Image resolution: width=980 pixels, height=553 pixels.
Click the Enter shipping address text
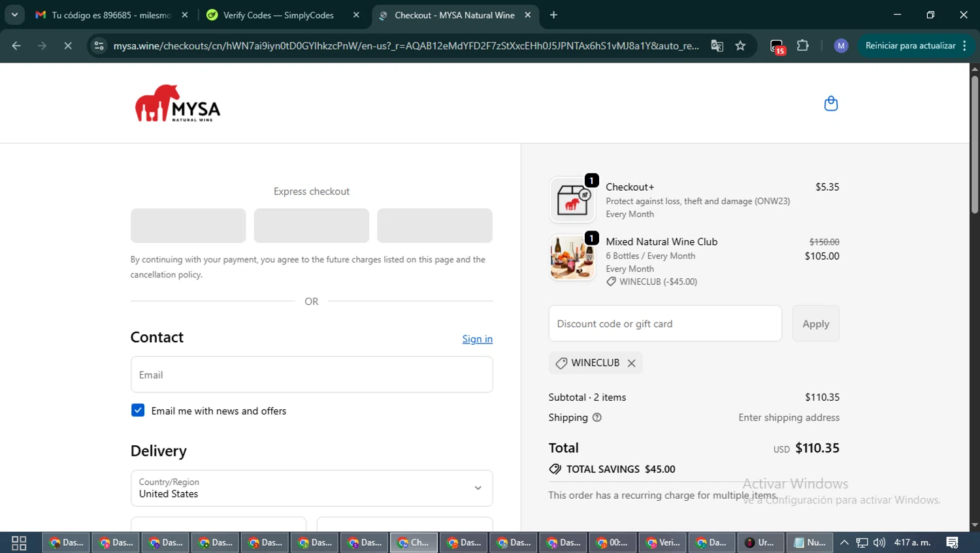tap(789, 418)
